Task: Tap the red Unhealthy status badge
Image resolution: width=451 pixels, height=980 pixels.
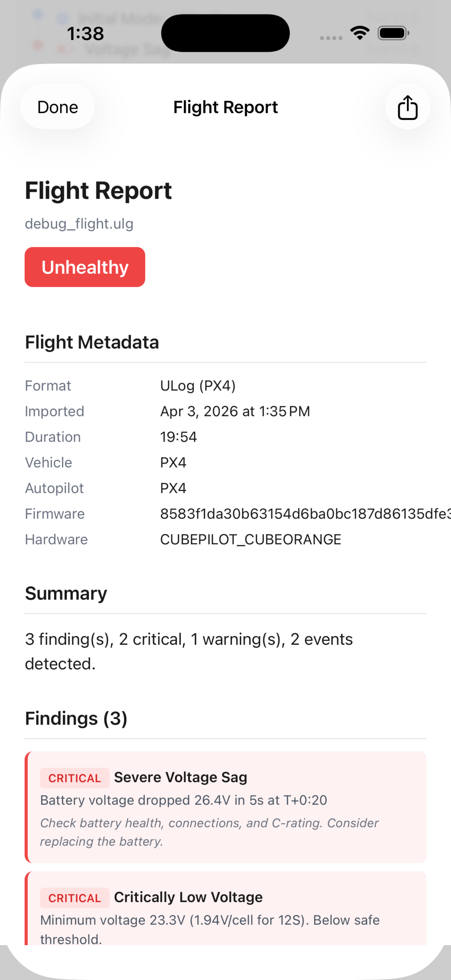Action: (85, 267)
